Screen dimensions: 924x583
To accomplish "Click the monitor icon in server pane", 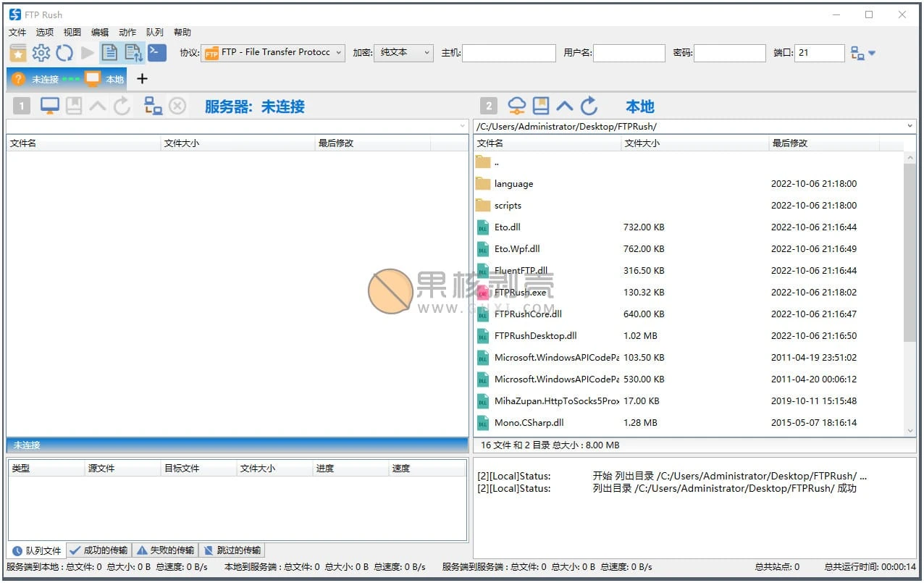I will point(50,106).
